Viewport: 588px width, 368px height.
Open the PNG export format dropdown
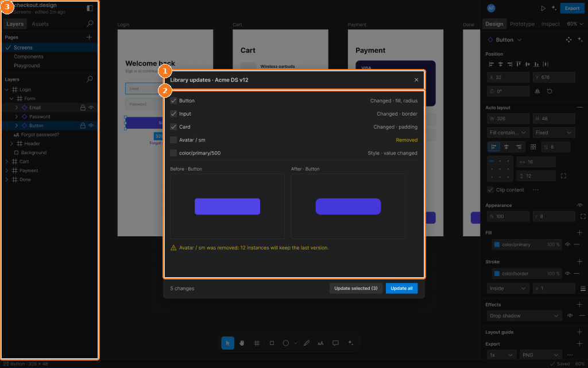tap(540, 355)
